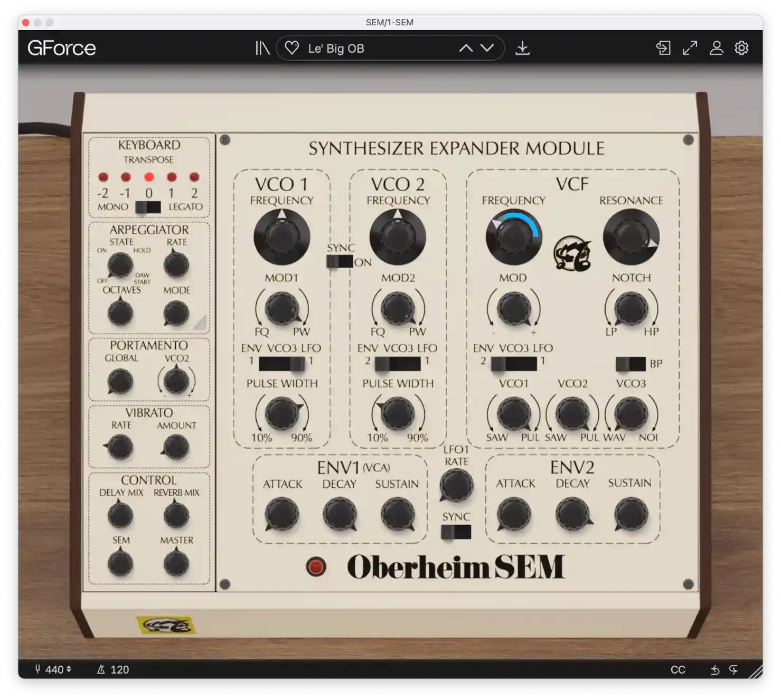Click the CC button in status bar
The width and height of the screenshot is (781, 700).
tap(678, 670)
